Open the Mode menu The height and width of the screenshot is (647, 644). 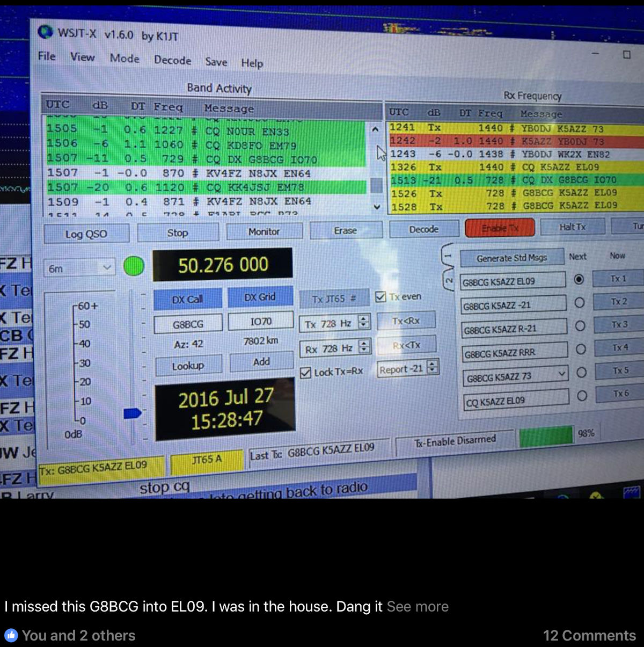125,59
